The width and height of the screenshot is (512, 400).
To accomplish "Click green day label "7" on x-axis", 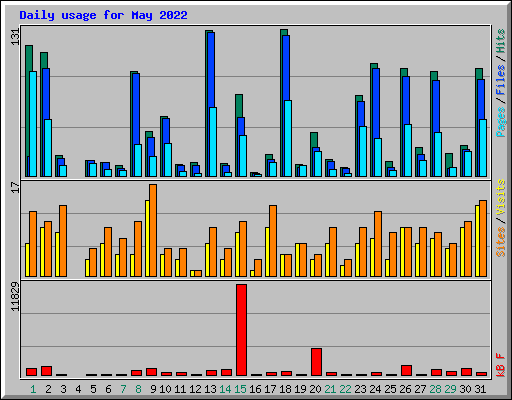I will [x=123, y=389].
